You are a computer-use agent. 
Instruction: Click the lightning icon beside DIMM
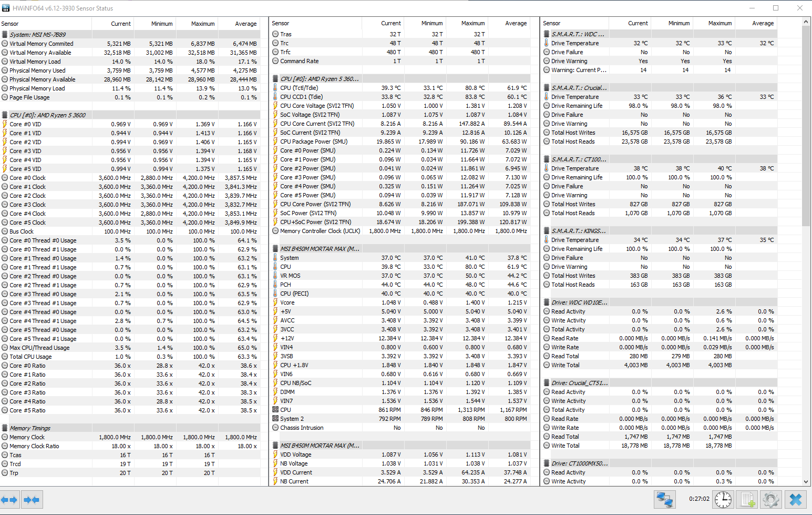275,392
